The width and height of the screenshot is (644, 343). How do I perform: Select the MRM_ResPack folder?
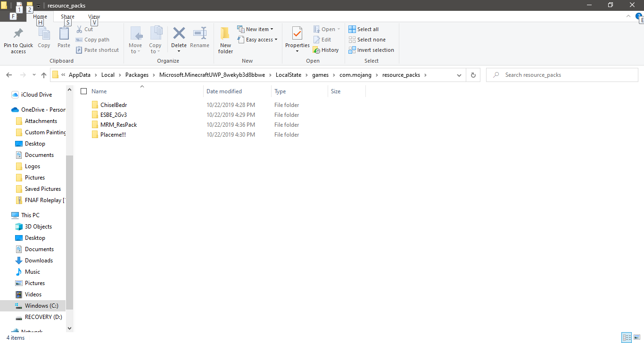(x=118, y=125)
